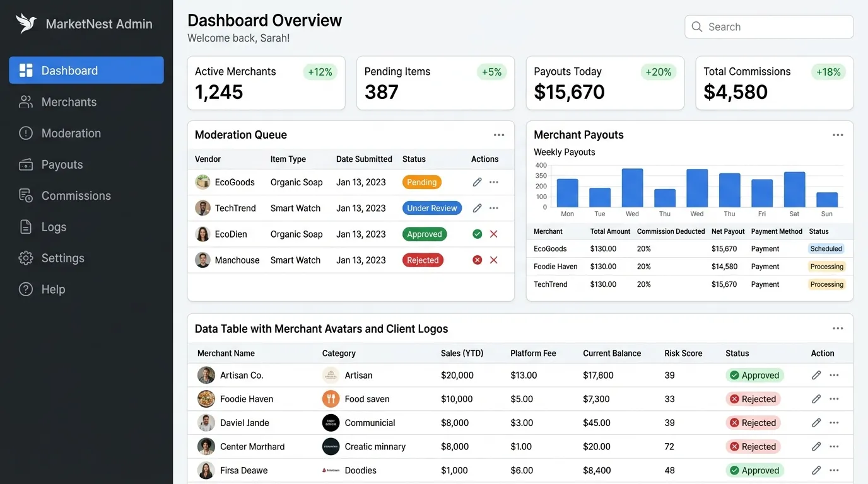Open more actions for Daviel Jande
Viewport: 868px width, 484px height.
click(x=834, y=423)
